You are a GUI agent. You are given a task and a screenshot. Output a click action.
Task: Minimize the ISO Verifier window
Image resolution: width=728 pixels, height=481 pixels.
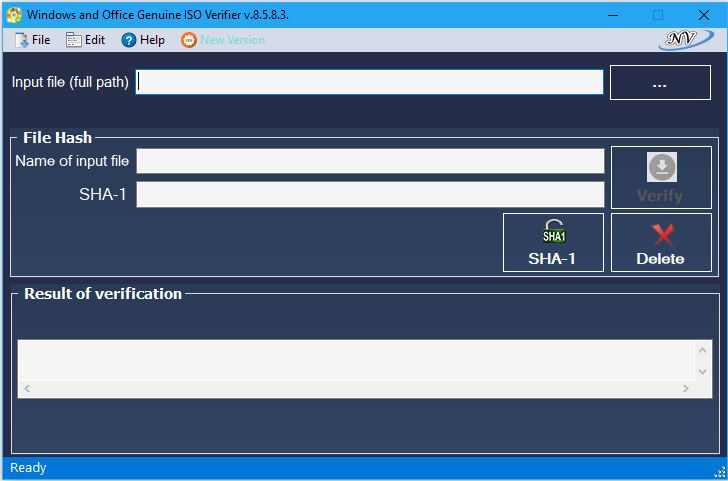[613, 15]
